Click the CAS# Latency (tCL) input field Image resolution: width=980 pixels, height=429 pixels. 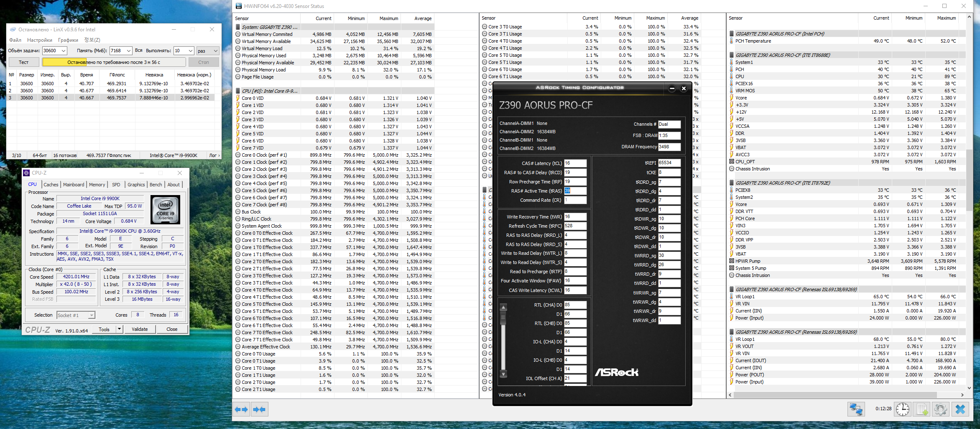coord(575,163)
